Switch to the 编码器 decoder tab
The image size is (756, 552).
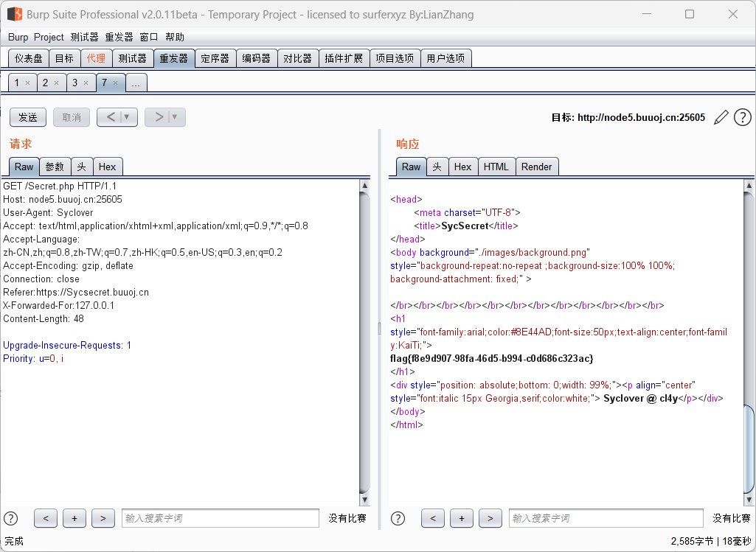pyautogui.click(x=257, y=58)
